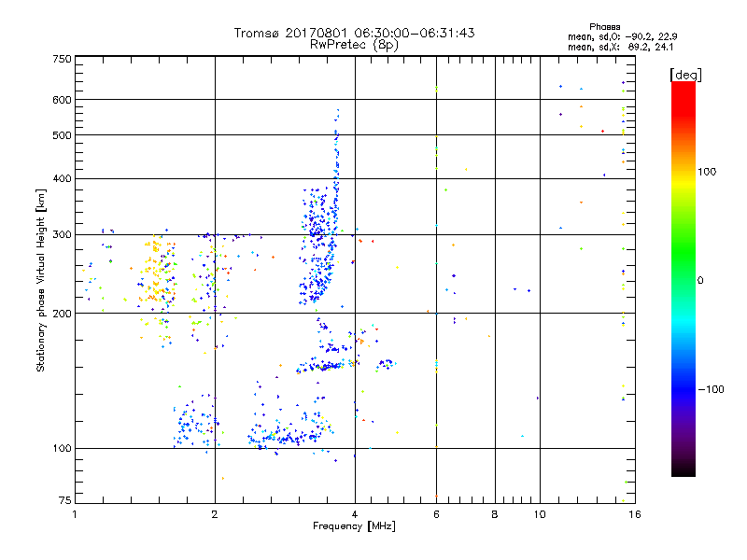Click the subtitle 'RwPretec (8p)'
This screenshot has width=747, height=560.
354,45
